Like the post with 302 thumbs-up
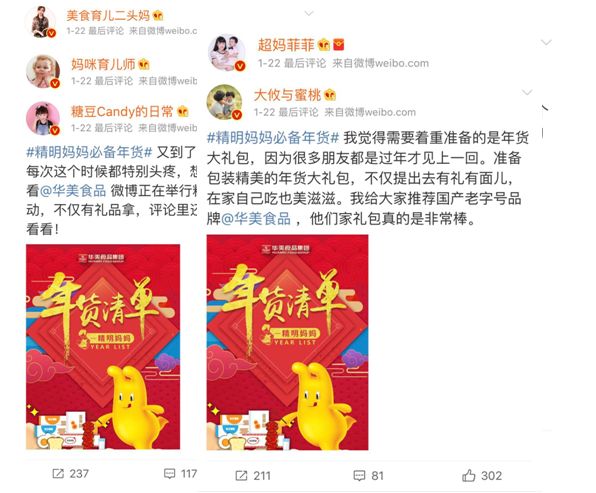The image size is (596, 493). (469, 476)
